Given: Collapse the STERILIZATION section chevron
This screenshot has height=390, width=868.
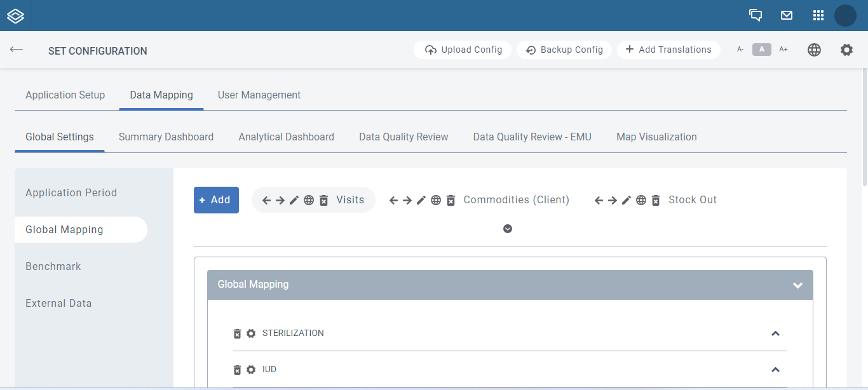Looking at the screenshot, I should 775,333.
